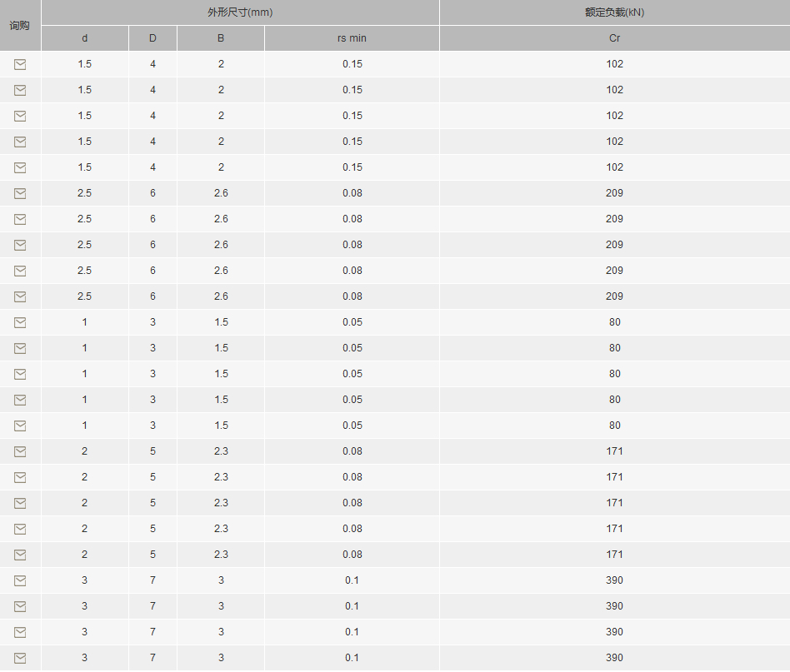Viewport: 790px width, 672px height.
Task: Click the inquiry envelope in the very first table row
Action: 20,64
